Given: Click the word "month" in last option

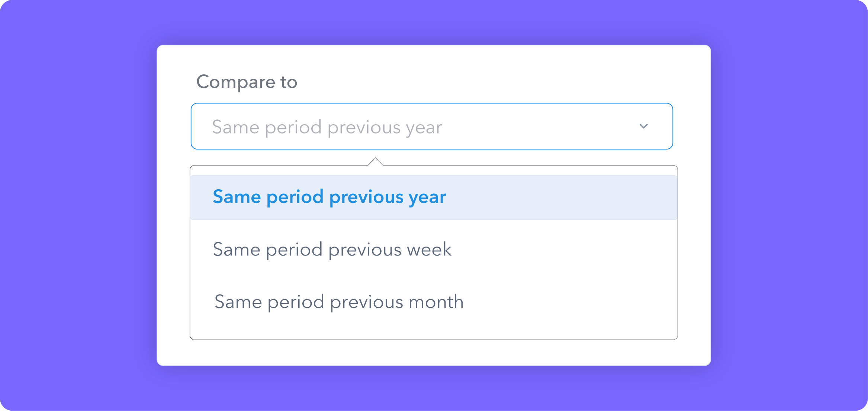Looking at the screenshot, I should pyautogui.click(x=436, y=302).
